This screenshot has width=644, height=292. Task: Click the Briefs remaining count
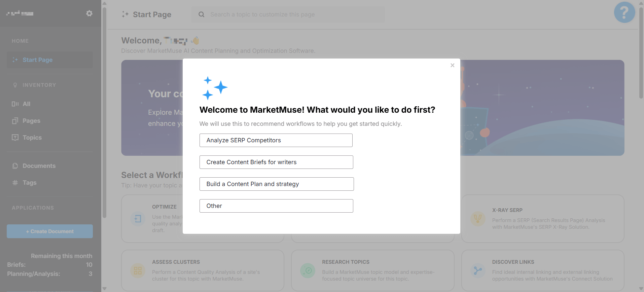pos(89,265)
